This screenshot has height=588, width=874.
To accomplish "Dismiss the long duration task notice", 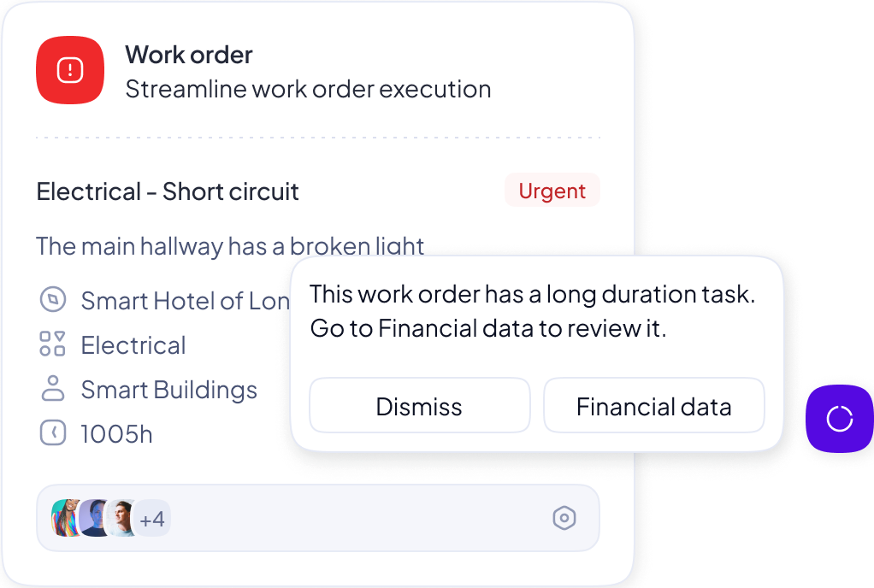I will (x=419, y=406).
